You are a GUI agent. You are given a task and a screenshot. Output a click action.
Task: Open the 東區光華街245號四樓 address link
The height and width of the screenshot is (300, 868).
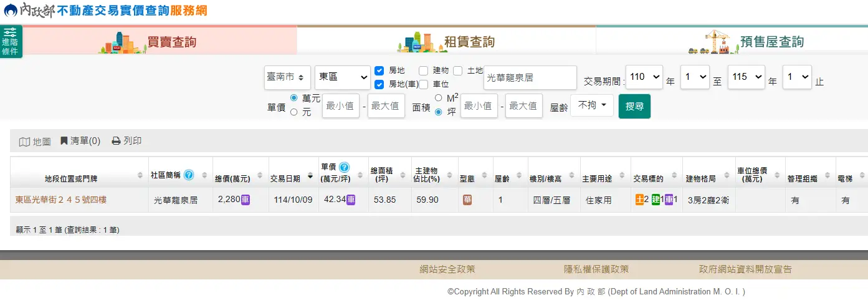(61, 200)
